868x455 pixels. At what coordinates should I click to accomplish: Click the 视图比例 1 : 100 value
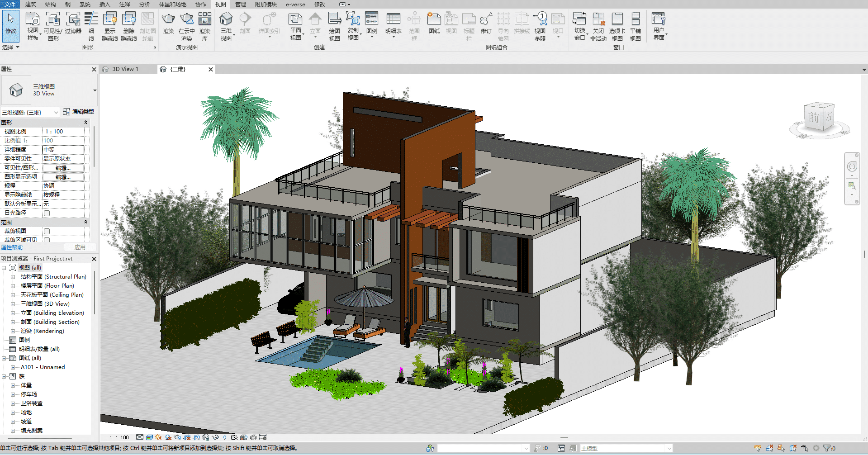63,132
